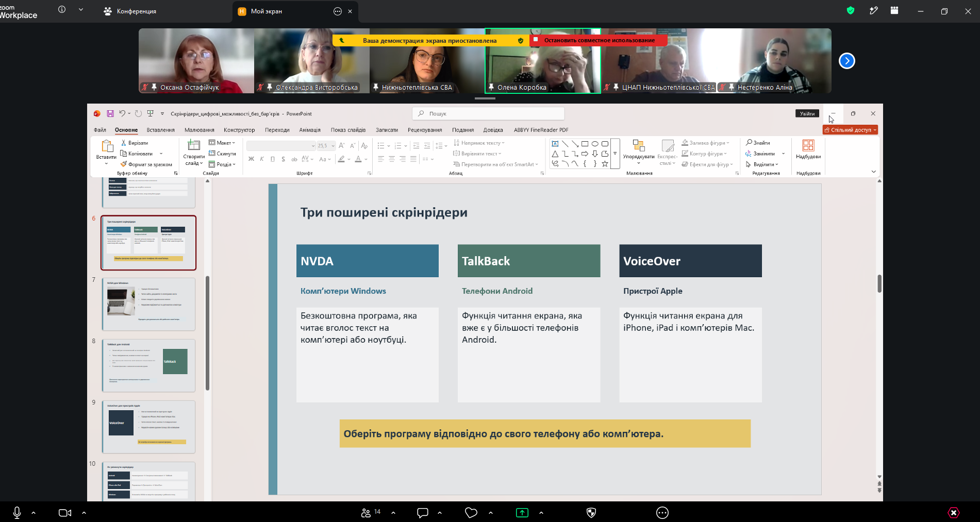
Task: Click the green share screen icon
Action: tap(522, 513)
